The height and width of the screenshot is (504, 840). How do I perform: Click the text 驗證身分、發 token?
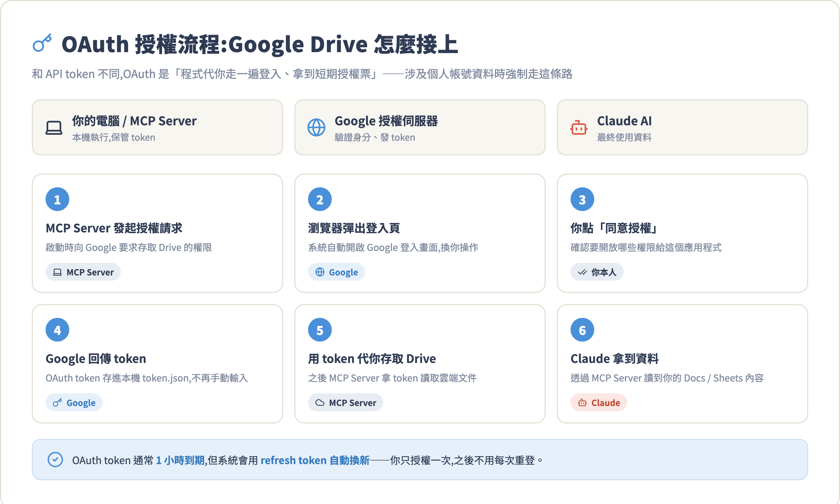[x=375, y=137]
